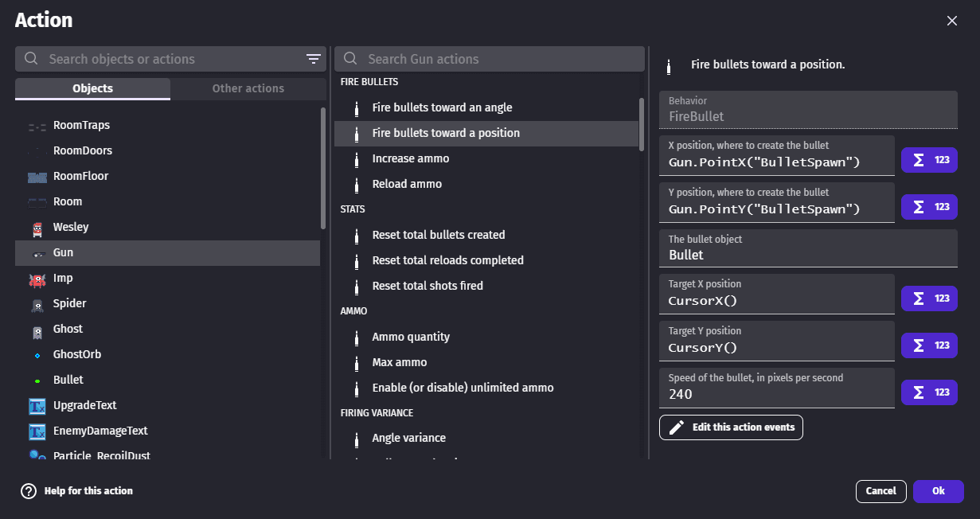The image size is (980, 519).
Task: Open expression editor for bullet speed
Action: tap(929, 392)
